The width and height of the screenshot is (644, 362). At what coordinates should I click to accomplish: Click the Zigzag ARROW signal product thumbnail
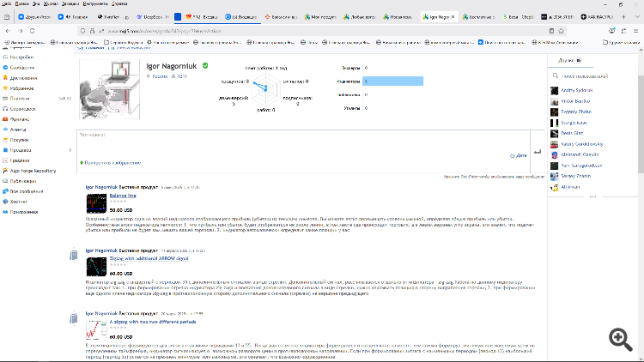pyautogui.click(x=96, y=267)
